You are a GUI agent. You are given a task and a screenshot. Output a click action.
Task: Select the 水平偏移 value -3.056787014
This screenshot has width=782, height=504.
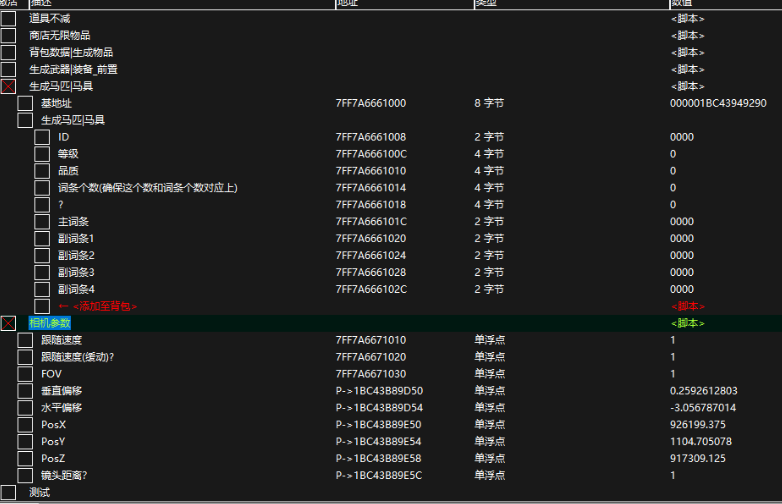click(x=703, y=408)
